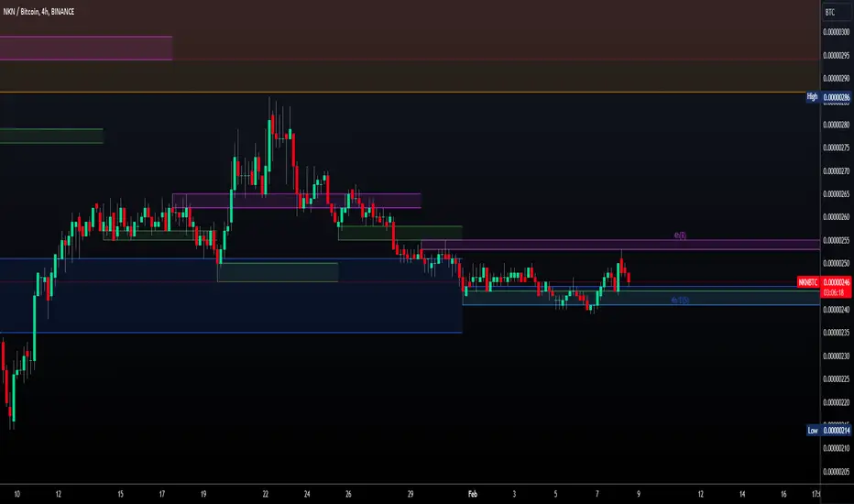The width and height of the screenshot is (854, 504).
Task: Click date 22 on the time axis
Action: 265,494
